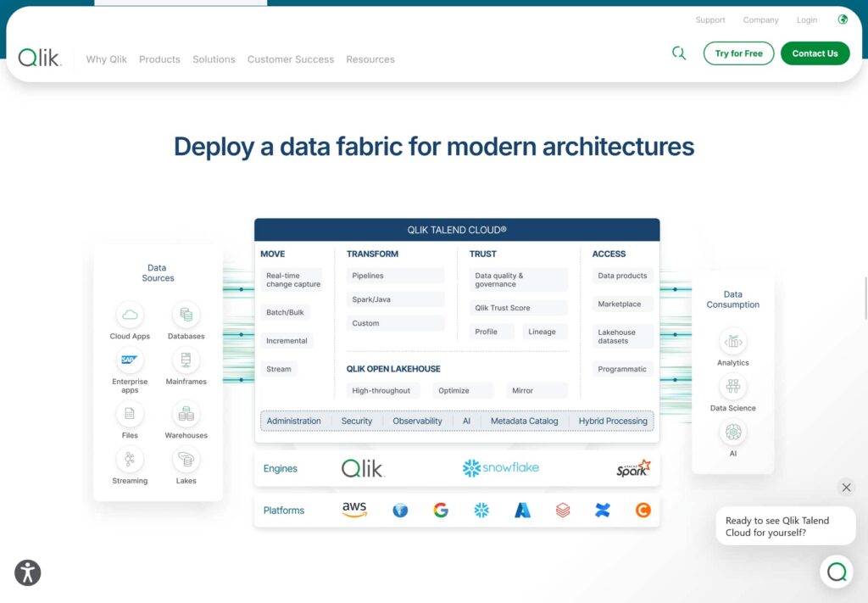The image size is (868, 603).
Task: Click the Pipelines box
Action: tap(395, 276)
